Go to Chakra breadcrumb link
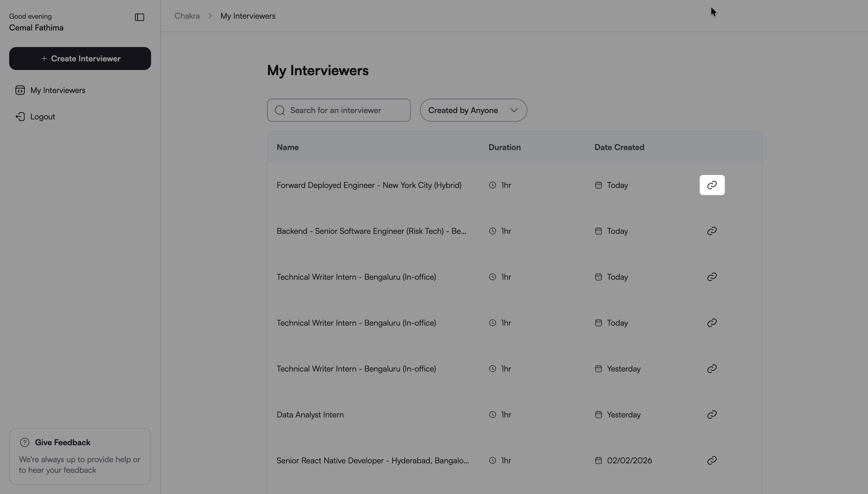The image size is (868, 494). click(187, 16)
